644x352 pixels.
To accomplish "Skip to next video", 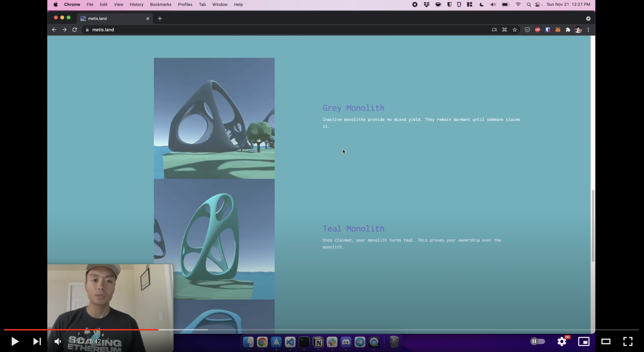I will [37, 341].
